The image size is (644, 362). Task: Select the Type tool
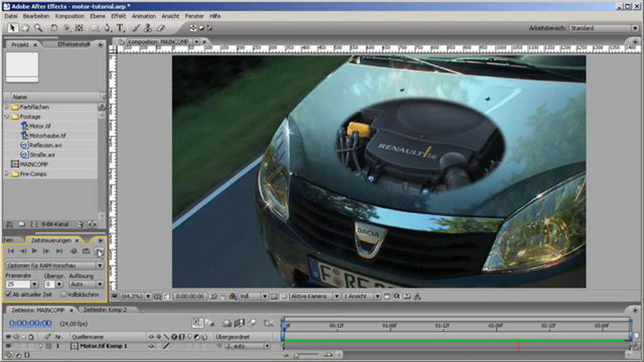(120, 28)
